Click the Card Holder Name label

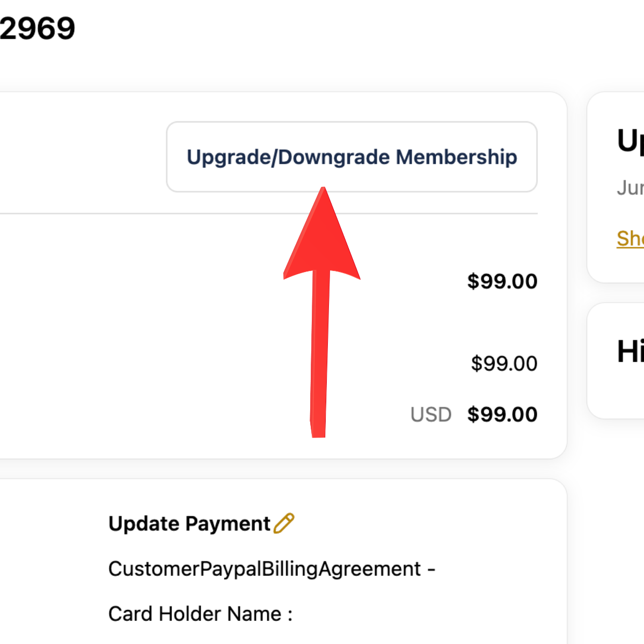[x=195, y=614]
